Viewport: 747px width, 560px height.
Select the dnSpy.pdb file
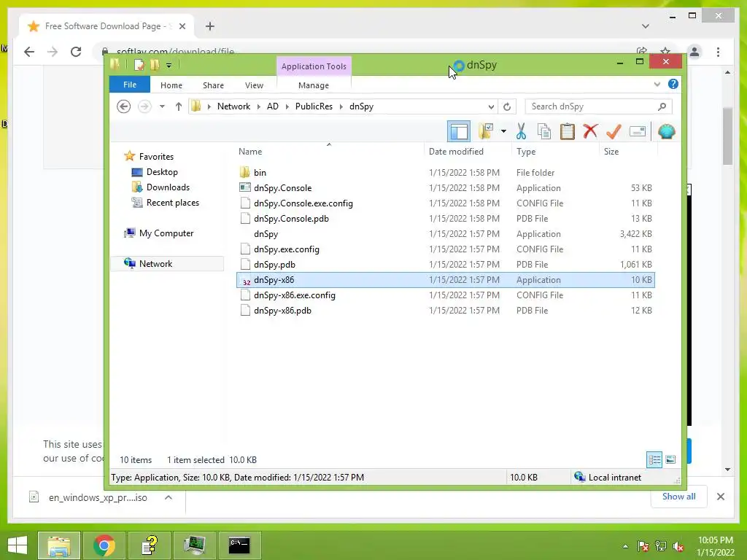(x=446, y=264)
